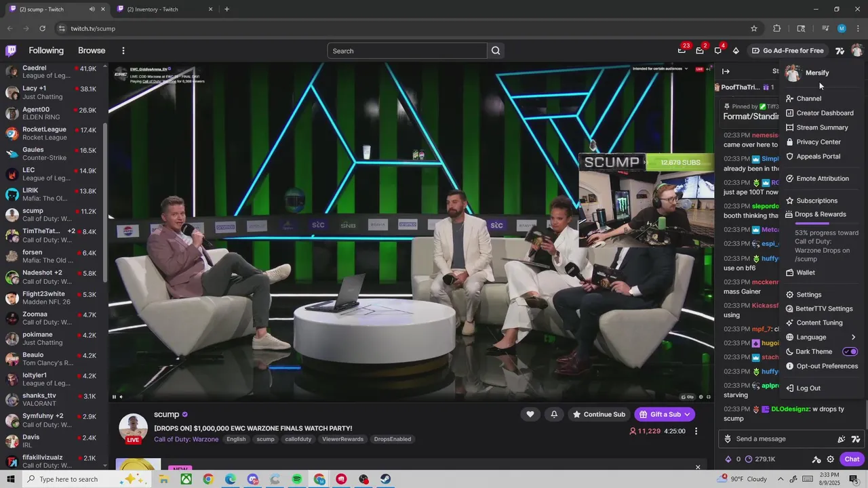Viewport: 868px width, 488px height.
Task: Open Call of Duty: Warzone category link
Action: pos(186,439)
